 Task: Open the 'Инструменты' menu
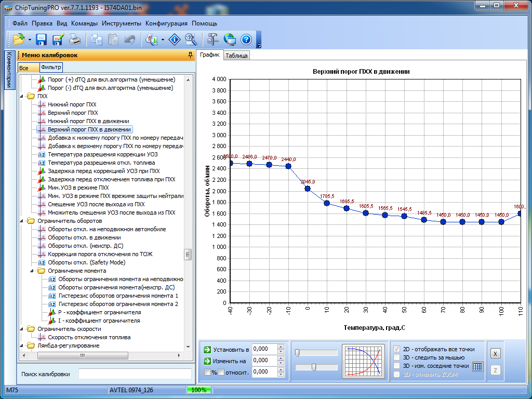click(x=121, y=23)
